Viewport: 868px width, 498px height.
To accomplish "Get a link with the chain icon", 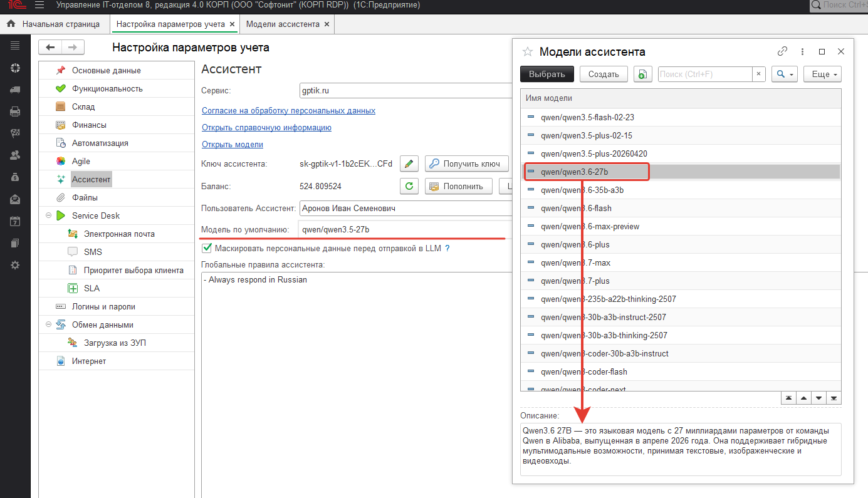I will tap(782, 51).
